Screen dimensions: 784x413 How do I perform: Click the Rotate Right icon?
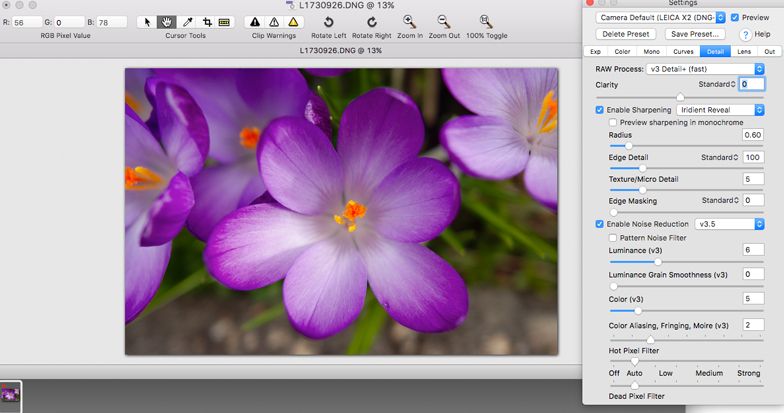[370, 21]
